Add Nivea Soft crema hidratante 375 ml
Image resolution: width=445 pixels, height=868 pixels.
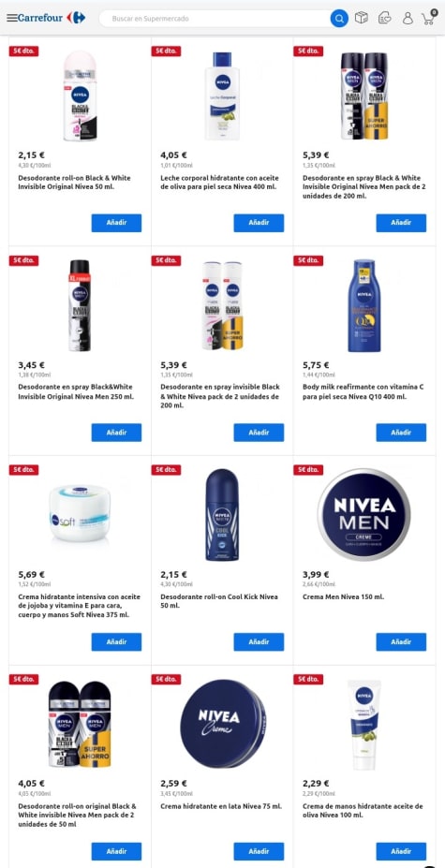click(x=116, y=642)
